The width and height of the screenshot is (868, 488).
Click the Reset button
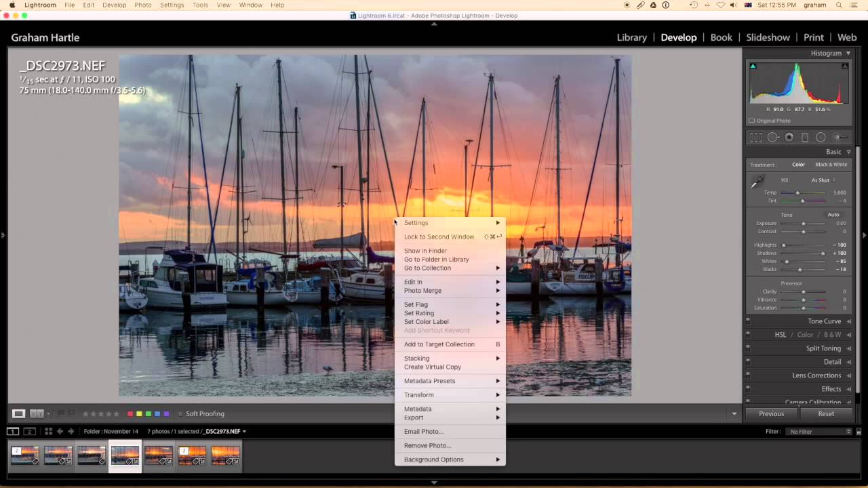[826, 413]
